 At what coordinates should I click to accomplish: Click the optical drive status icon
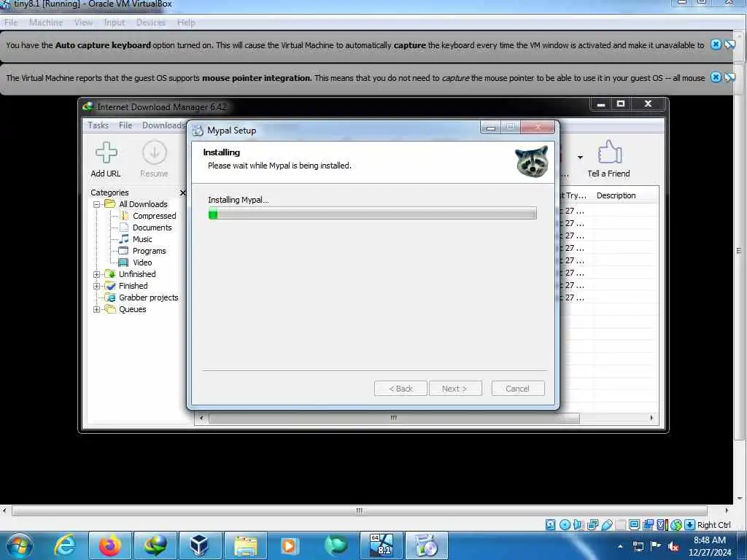565,525
